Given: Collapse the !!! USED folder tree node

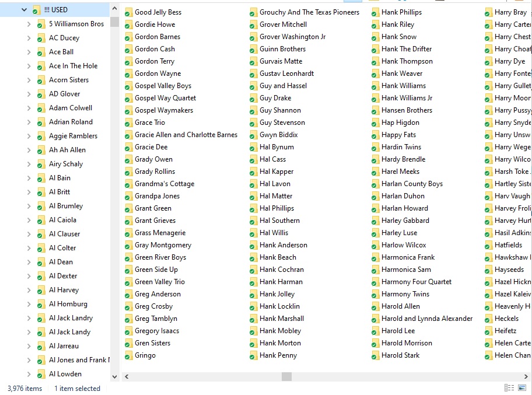Looking at the screenshot, I should (24, 10).
